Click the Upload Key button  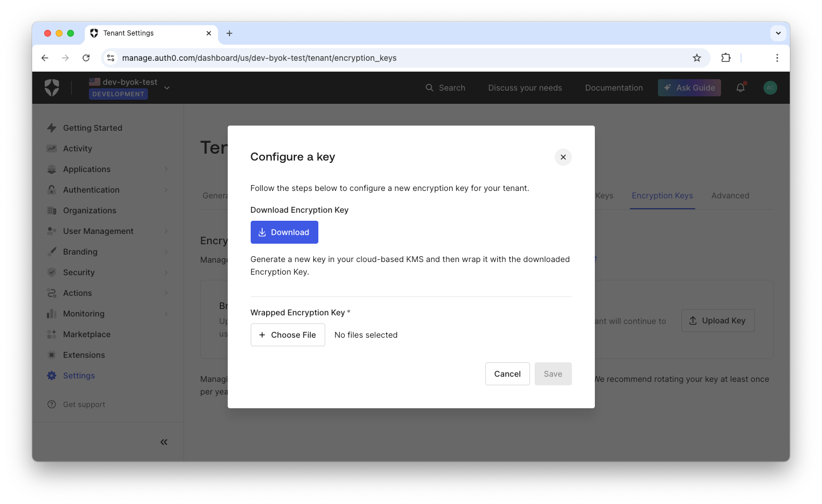(718, 321)
